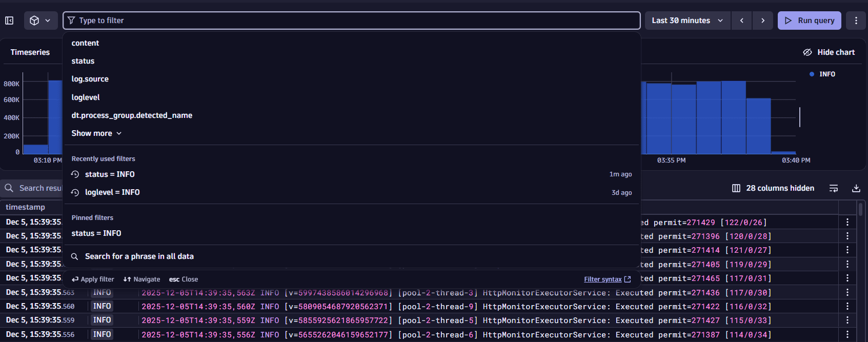Click timestamp cell Dec 5, 15:39:35.556
Image resolution: width=868 pixels, height=342 pixels.
40,334
